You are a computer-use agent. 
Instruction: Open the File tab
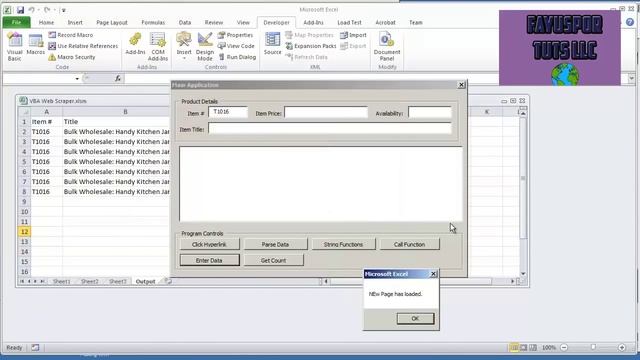(x=16, y=22)
